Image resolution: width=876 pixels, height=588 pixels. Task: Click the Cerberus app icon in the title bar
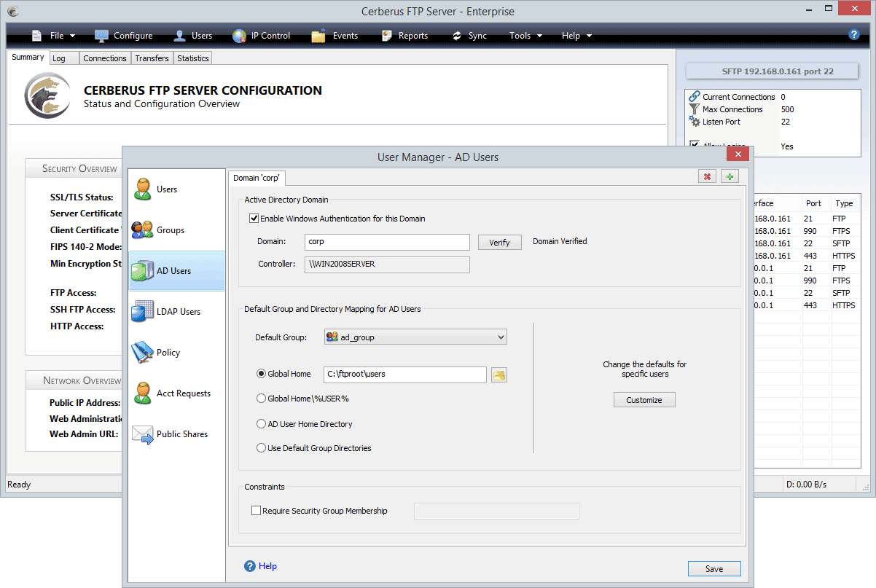13,12
